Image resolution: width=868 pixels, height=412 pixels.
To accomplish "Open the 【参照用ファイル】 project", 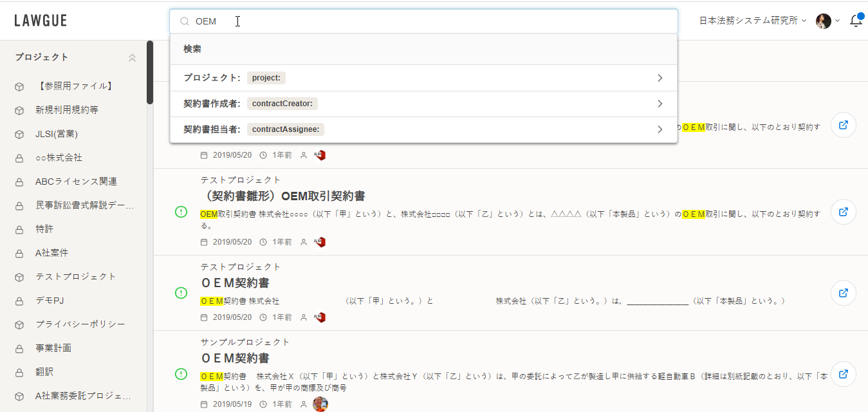I will point(75,86).
